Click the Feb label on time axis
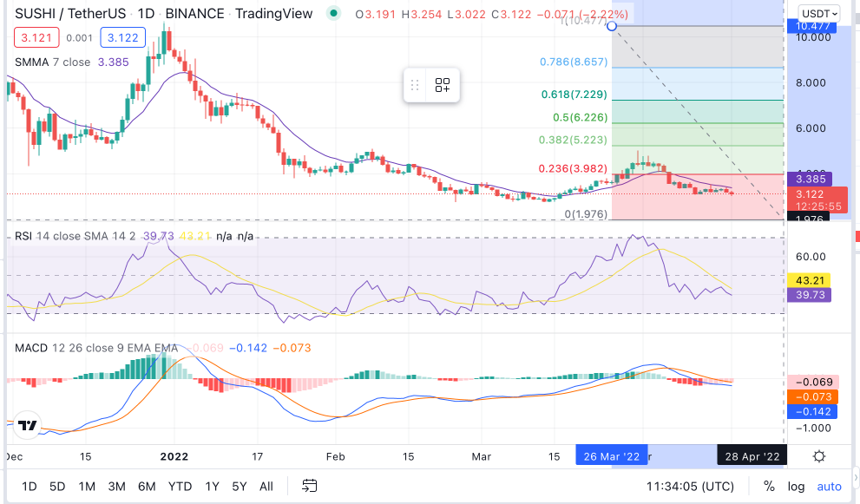The image size is (860, 504). (335, 456)
